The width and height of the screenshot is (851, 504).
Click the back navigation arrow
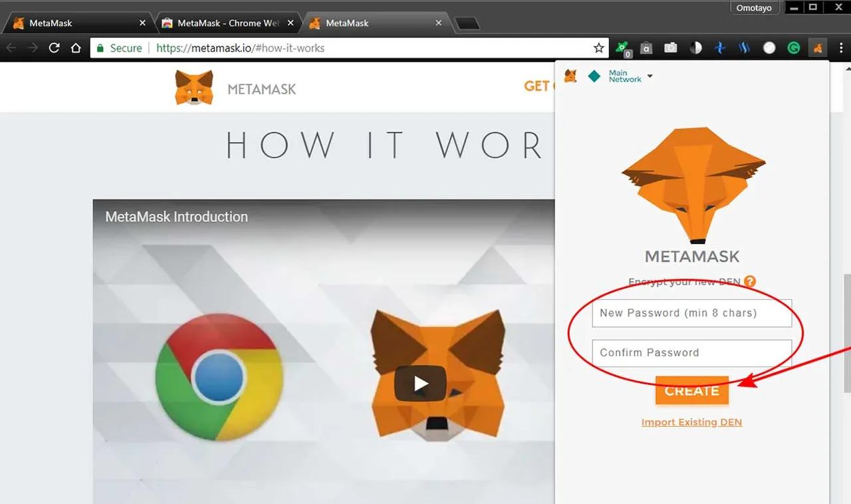11,48
